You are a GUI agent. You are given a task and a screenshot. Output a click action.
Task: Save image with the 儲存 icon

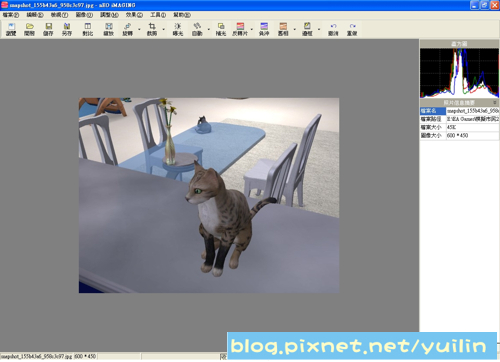coord(48,29)
